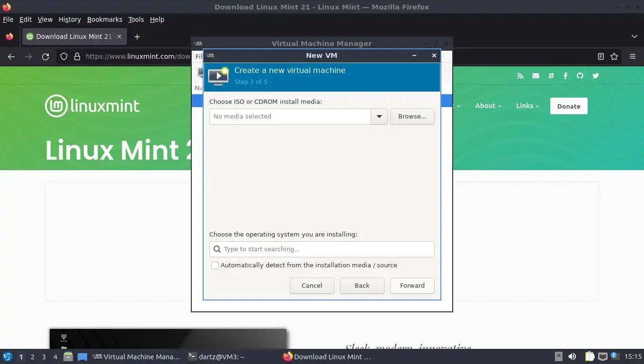This screenshot has width=644, height=364.
Task: Toggle Firefox reader view icon
Action: coord(600,56)
